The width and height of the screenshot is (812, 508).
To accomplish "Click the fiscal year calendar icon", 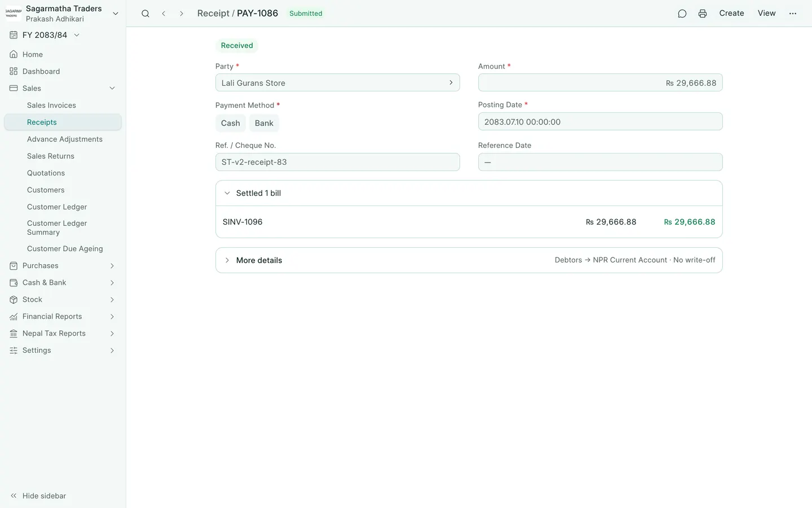I will point(14,35).
